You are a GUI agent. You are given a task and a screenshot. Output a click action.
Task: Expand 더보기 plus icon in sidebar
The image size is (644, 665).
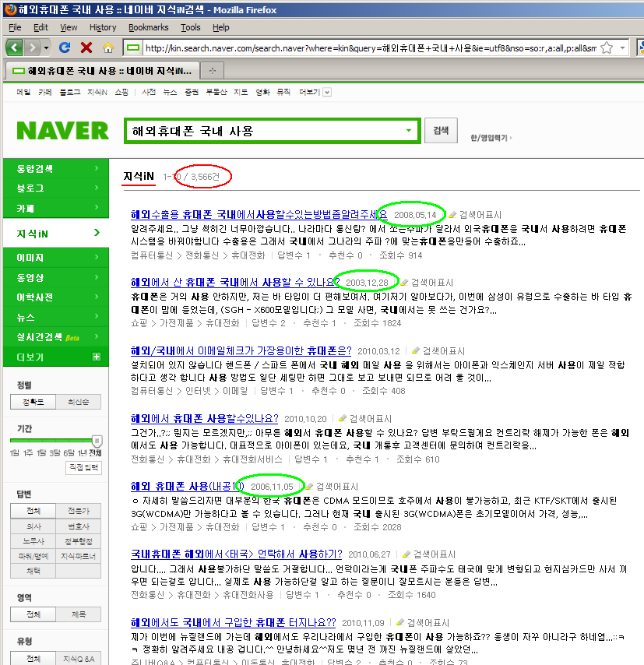[x=97, y=357]
